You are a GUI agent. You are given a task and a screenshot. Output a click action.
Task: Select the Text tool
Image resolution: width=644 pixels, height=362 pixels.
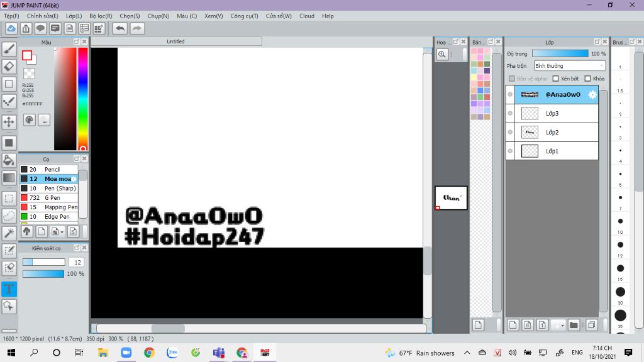pyautogui.click(x=9, y=289)
